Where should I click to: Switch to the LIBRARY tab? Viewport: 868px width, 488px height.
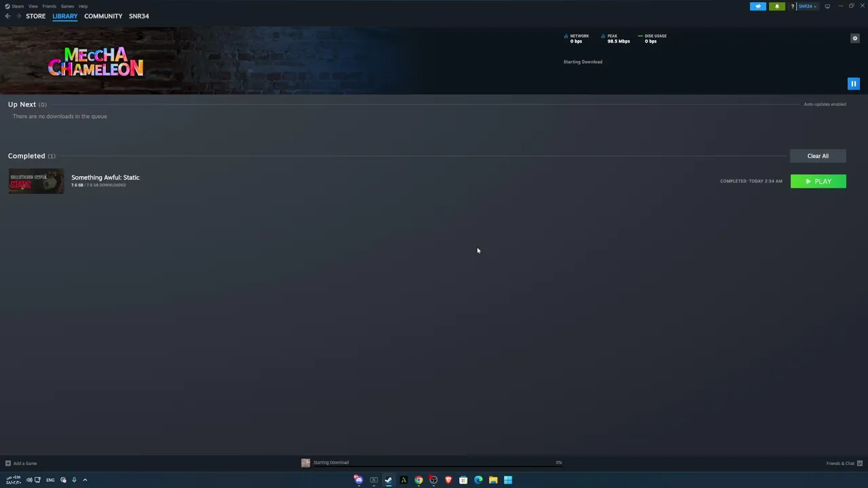click(x=65, y=16)
